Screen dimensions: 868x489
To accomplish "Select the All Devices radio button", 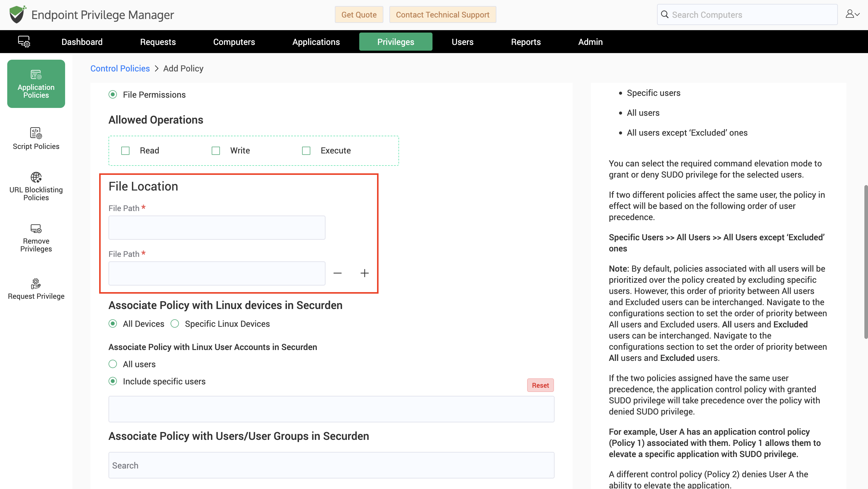I will [113, 324].
